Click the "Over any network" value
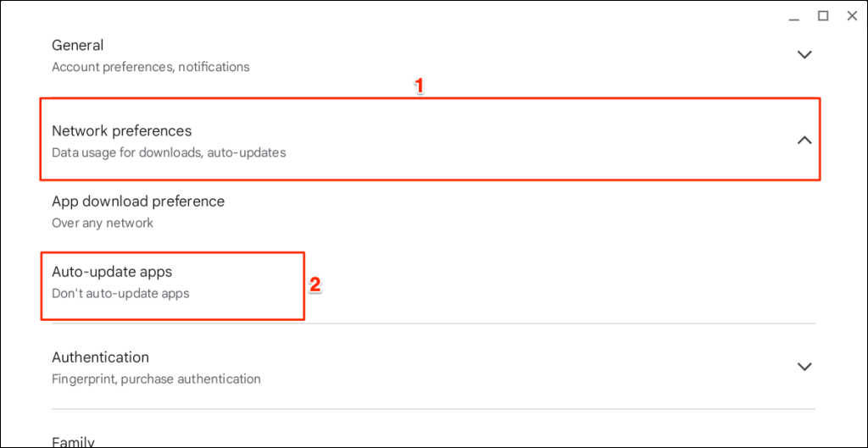This screenshot has height=448, width=868. point(103,224)
